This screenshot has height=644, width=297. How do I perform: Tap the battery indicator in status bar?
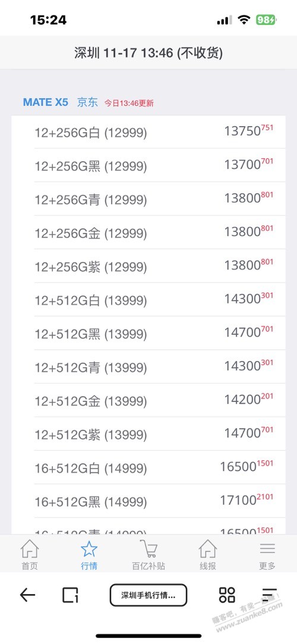[x=267, y=20]
